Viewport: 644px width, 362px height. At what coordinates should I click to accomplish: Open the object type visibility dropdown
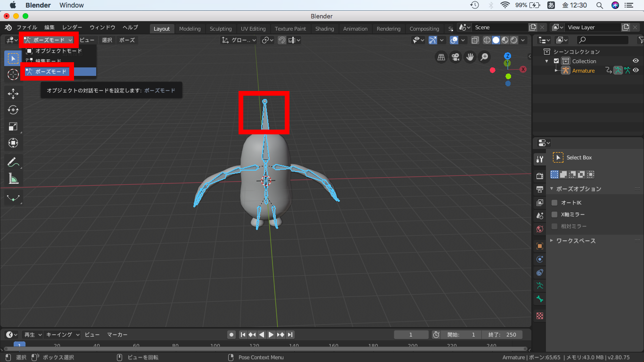click(x=418, y=40)
